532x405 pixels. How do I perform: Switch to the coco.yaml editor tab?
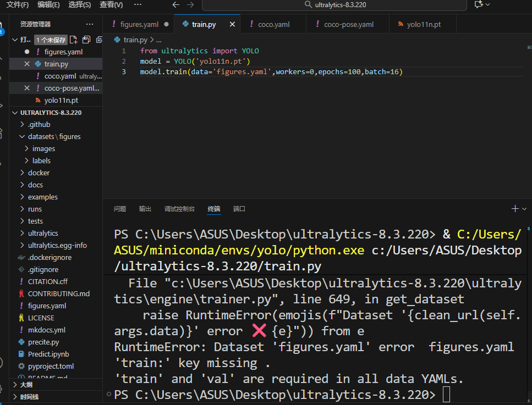273,24
